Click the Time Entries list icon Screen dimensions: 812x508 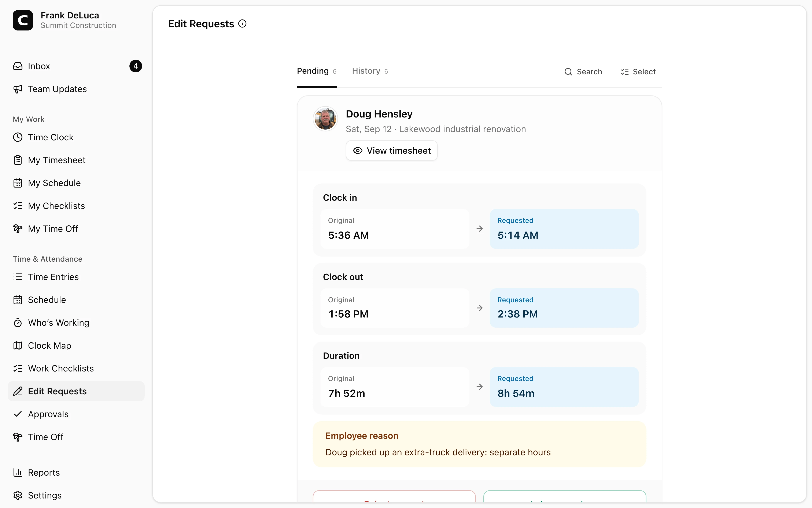coord(18,277)
